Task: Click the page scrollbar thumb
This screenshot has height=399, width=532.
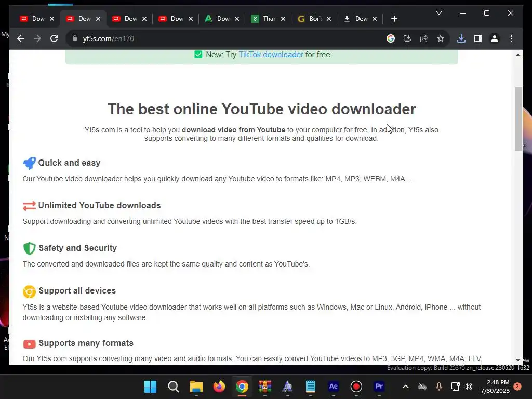Action: coord(518,118)
